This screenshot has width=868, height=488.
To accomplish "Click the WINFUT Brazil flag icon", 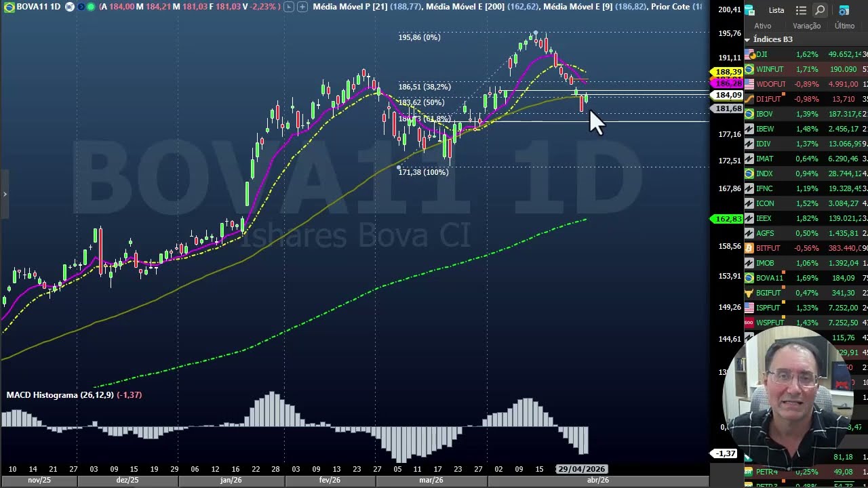I will coord(749,69).
